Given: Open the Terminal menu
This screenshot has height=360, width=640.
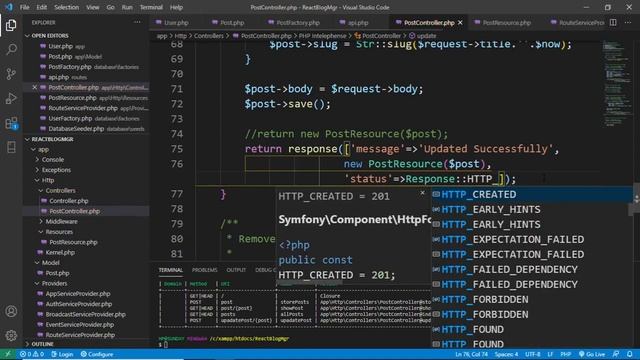Looking at the screenshot, I should (x=151, y=7).
